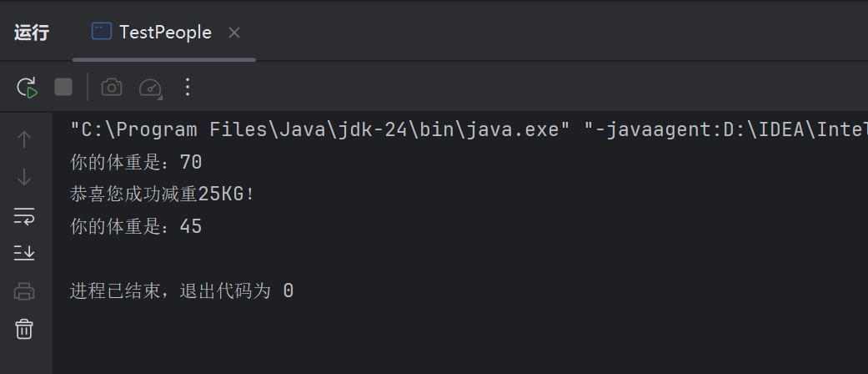868x374 pixels.
Task: Open the vertical three-dot more menu
Action: [x=187, y=87]
